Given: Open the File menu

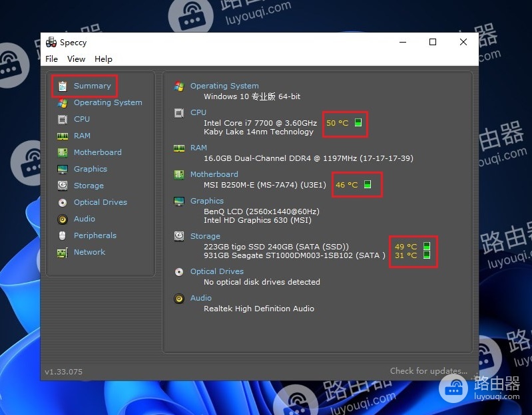Looking at the screenshot, I should [51, 59].
